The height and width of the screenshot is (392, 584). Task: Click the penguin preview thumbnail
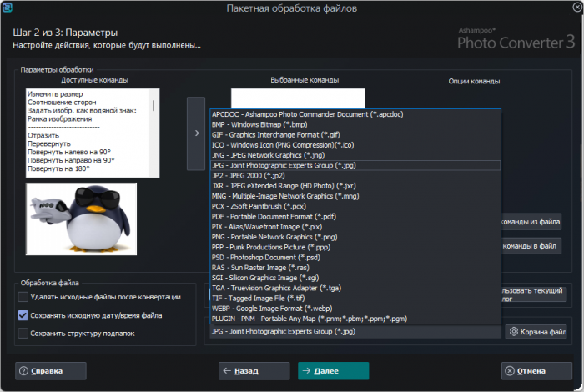81,219
